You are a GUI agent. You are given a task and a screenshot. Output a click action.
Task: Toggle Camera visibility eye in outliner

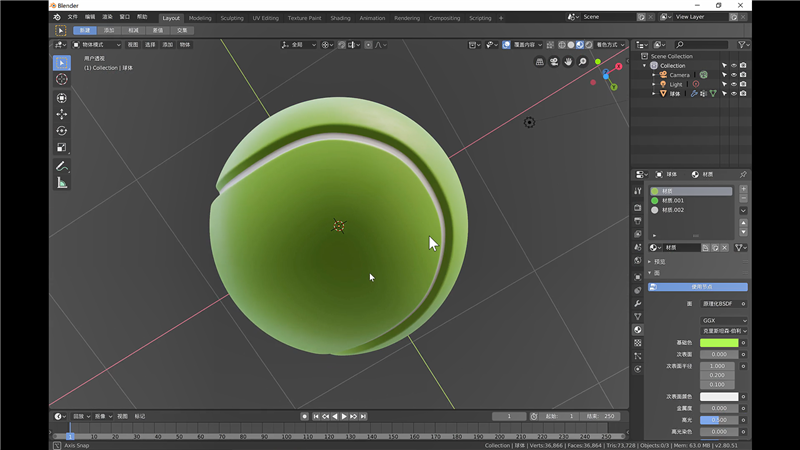click(x=734, y=75)
